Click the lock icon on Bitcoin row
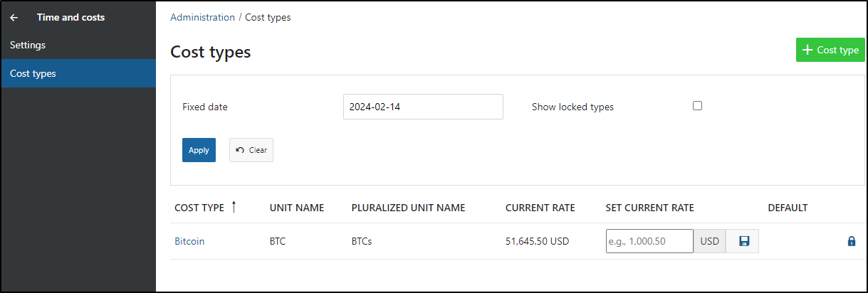The image size is (868, 293). click(x=851, y=241)
